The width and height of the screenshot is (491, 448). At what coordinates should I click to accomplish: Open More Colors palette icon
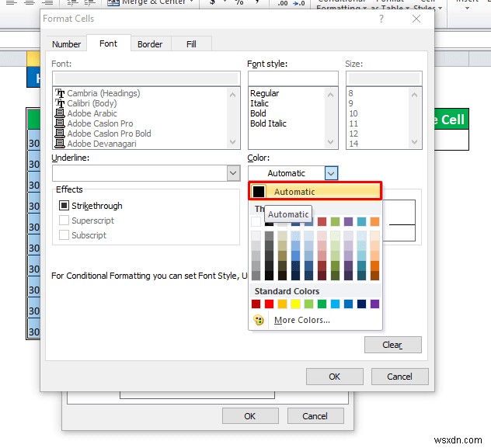(x=259, y=320)
